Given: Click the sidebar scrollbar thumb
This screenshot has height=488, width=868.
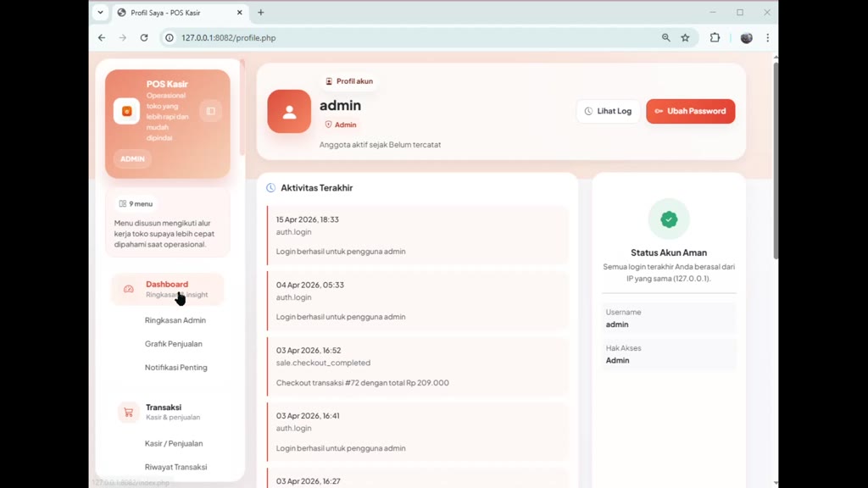Looking at the screenshot, I should (x=242, y=108).
